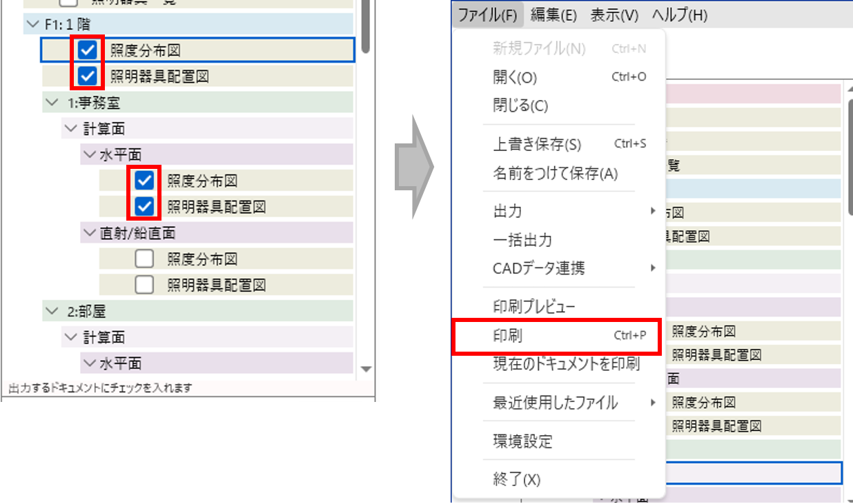Expand the 出力 submenu

[x=507, y=212]
